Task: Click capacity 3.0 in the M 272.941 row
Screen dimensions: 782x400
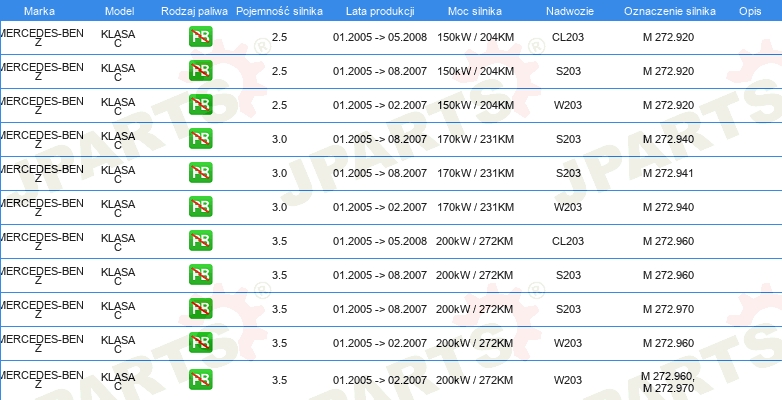Action: click(x=279, y=173)
